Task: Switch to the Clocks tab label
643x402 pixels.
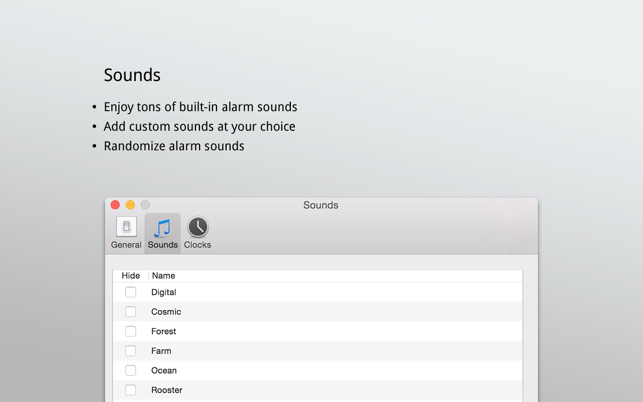Action: [x=197, y=245]
